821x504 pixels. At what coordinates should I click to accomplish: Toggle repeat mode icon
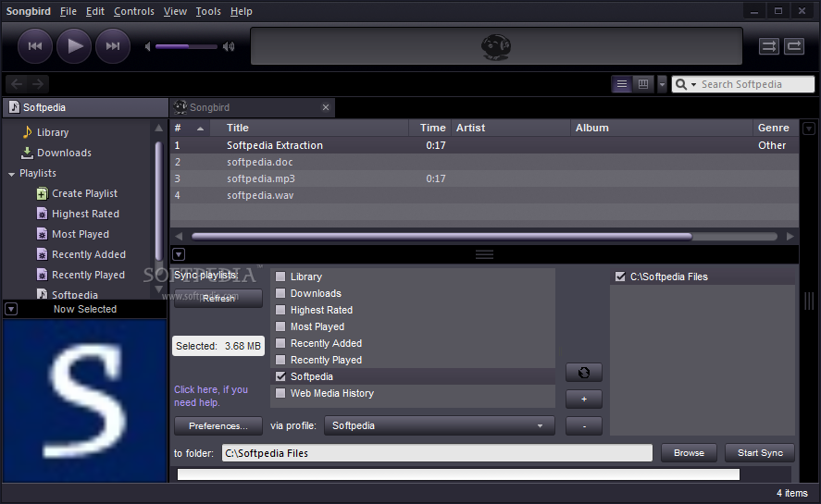794,46
